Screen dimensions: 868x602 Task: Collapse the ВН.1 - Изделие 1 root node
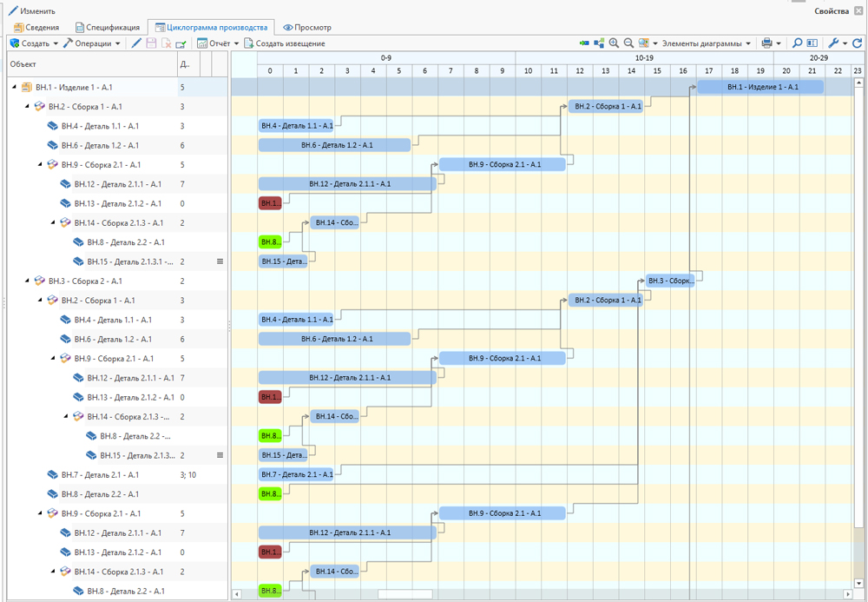(14, 88)
